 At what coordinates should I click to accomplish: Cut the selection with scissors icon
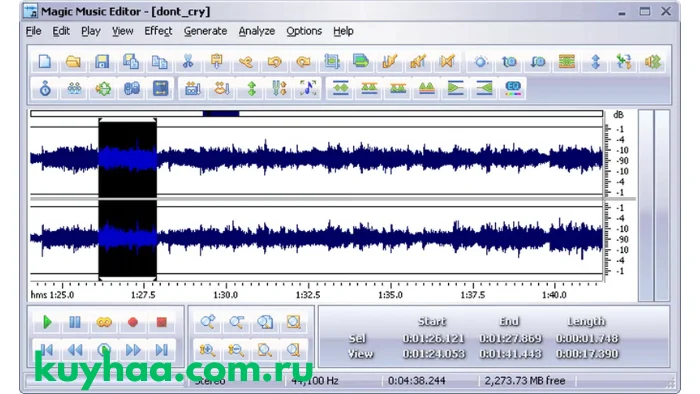tap(188, 62)
